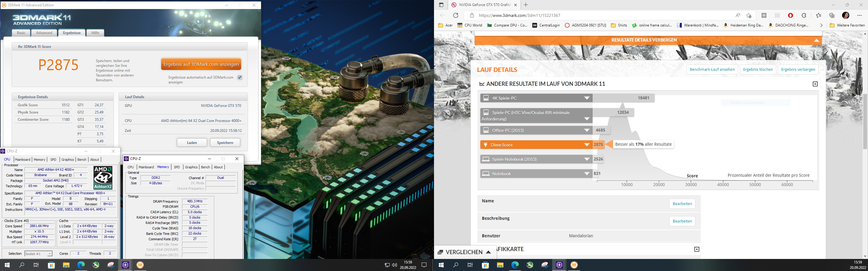View site information lock icon
Screen dimensions: 868x271
472,15
